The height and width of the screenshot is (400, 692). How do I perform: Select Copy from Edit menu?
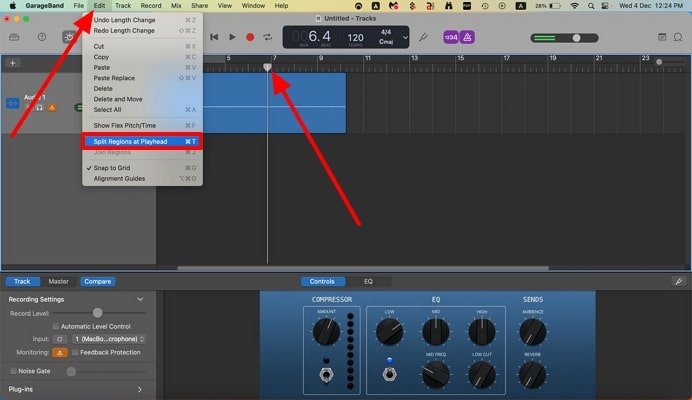[142, 57]
